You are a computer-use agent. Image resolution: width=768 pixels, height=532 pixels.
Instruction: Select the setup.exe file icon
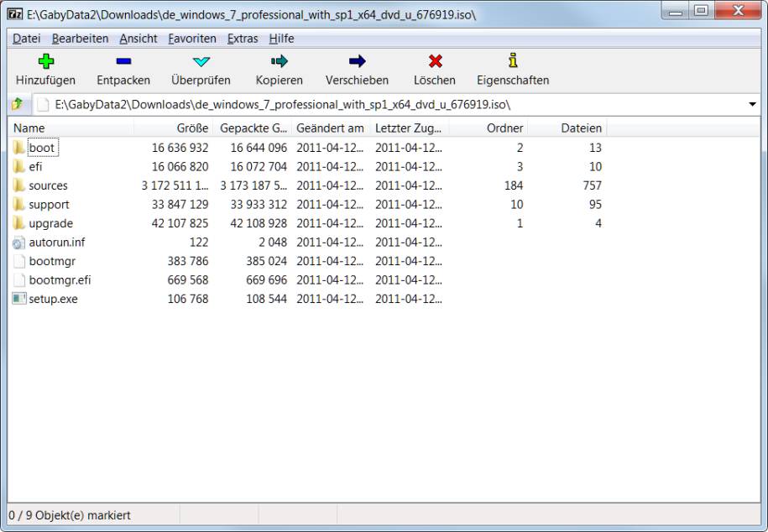19,299
